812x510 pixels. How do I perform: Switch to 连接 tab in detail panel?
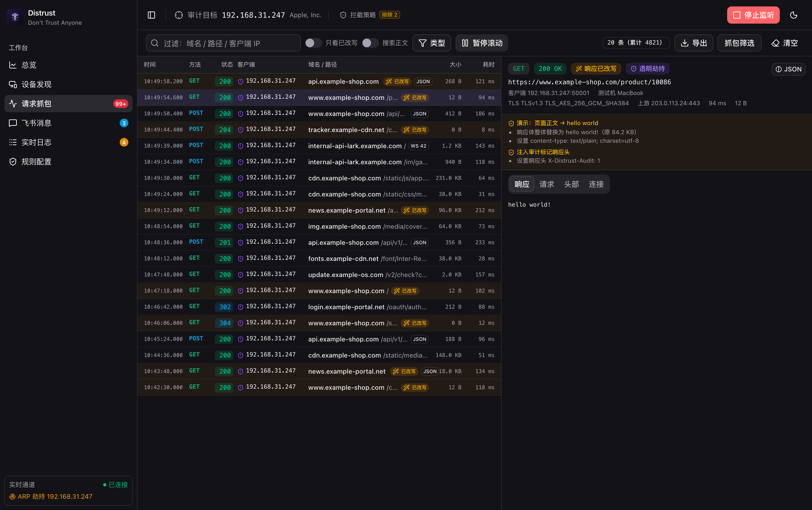click(596, 184)
